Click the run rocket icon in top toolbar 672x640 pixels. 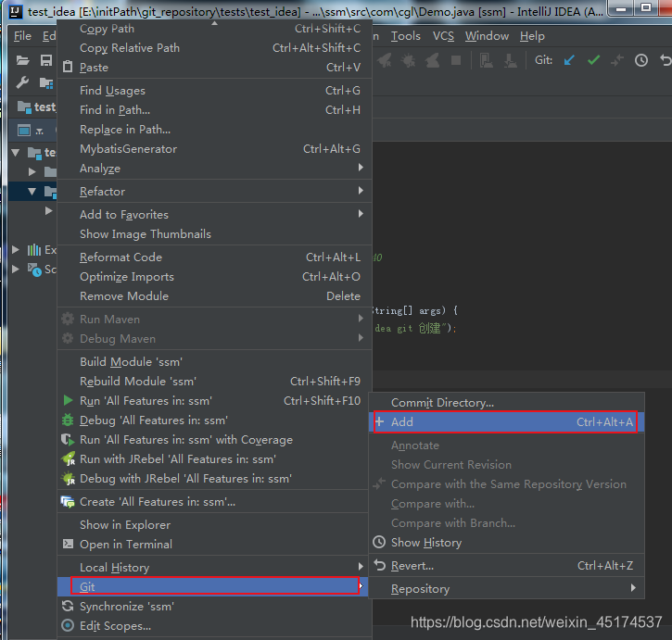385,60
